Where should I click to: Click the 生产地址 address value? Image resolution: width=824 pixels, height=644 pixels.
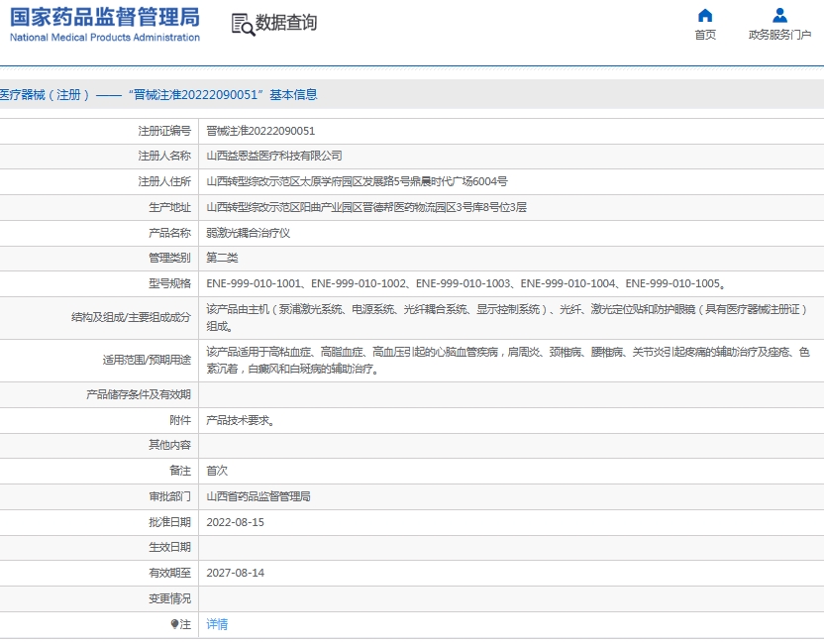(366, 207)
